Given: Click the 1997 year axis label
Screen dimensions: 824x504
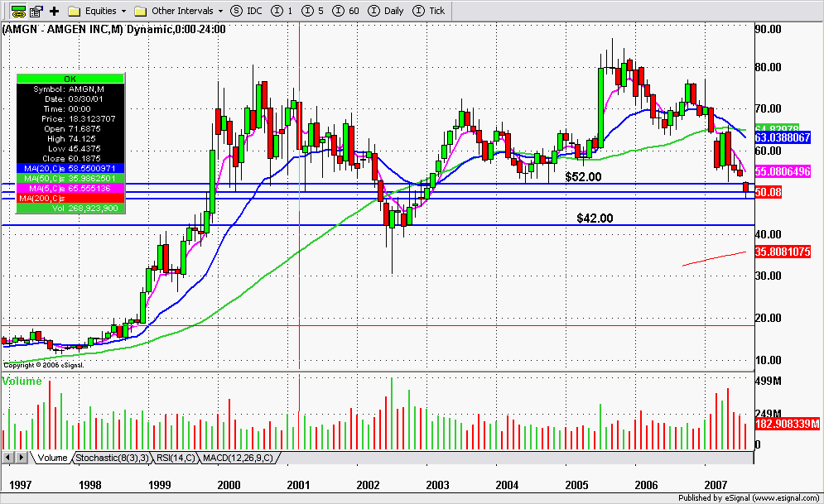Looking at the screenshot, I should (x=21, y=485).
